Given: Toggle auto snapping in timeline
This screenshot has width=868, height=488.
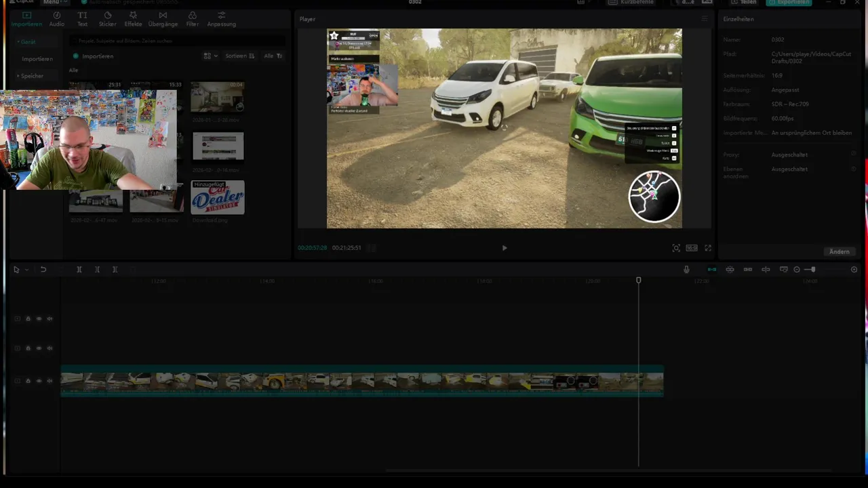Looking at the screenshot, I should (x=730, y=270).
